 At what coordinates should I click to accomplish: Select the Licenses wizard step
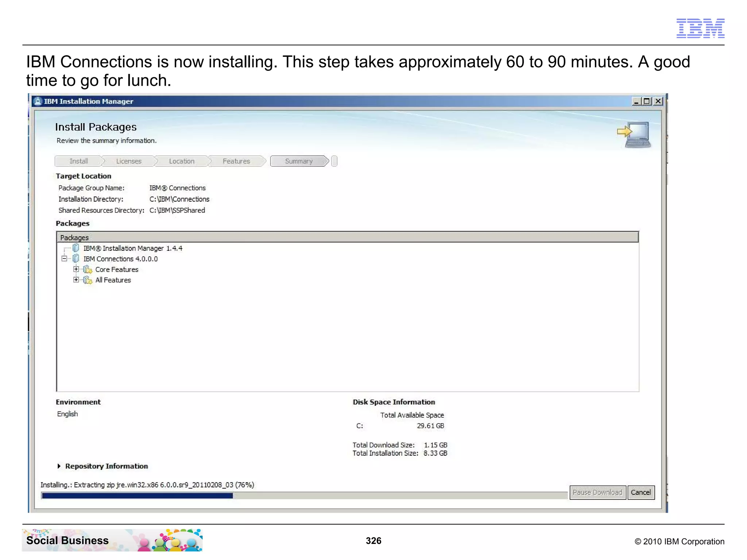(x=129, y=161)
